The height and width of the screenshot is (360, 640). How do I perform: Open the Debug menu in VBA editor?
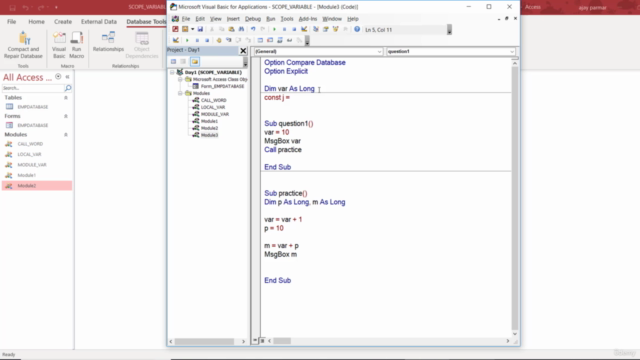tap(253, 19)
